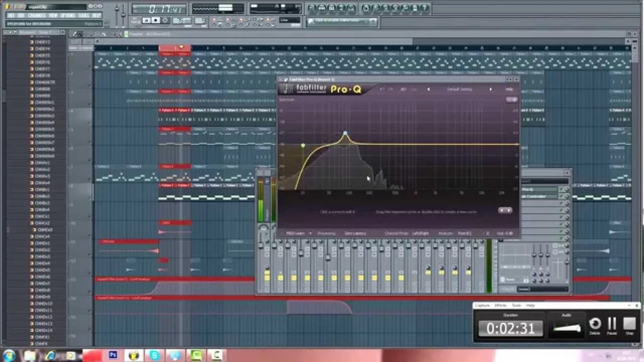Image resolution: width=644 pixels, height=362 pixels.
Task: Open the Pro-Q MIDI Learn arrow menu
Action: coord(310,233)
